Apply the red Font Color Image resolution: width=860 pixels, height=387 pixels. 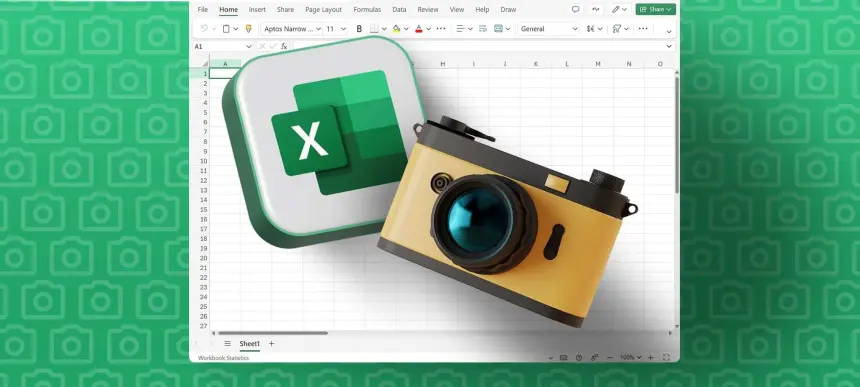coord(418,29)
